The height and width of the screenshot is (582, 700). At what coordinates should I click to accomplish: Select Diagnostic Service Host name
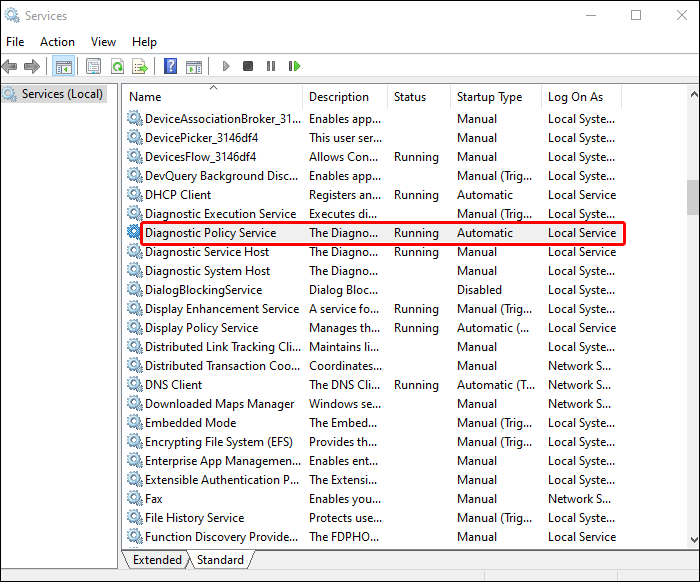[x=207, y=252]
